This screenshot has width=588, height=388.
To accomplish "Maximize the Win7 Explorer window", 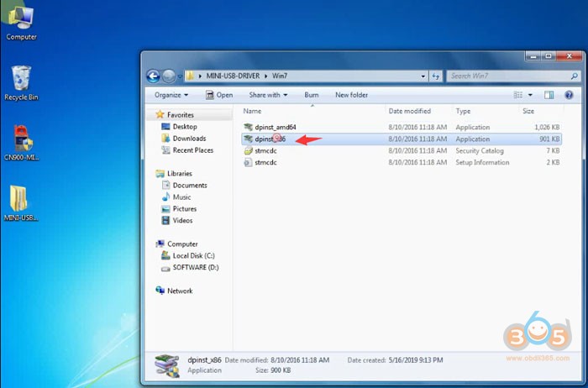I will click(x=549, y=56).
